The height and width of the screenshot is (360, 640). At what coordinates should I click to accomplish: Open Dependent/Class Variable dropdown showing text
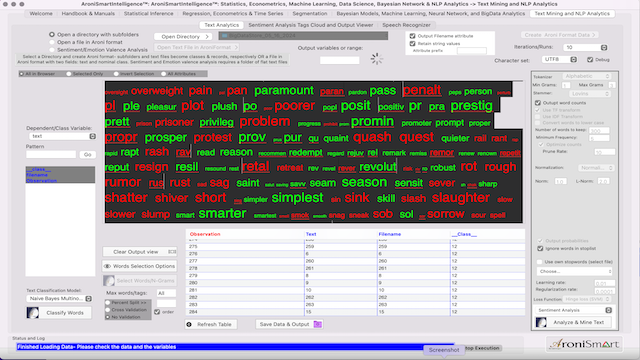(62, 136)
